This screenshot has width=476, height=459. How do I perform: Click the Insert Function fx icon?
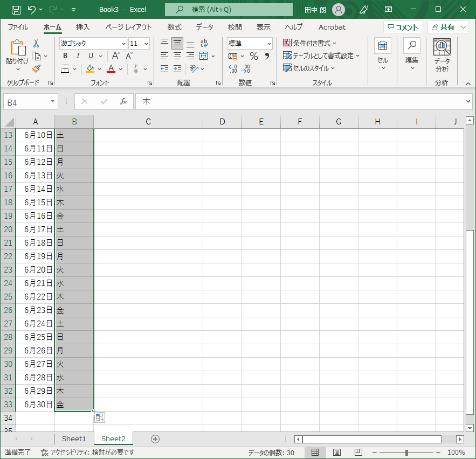[123, 101]
